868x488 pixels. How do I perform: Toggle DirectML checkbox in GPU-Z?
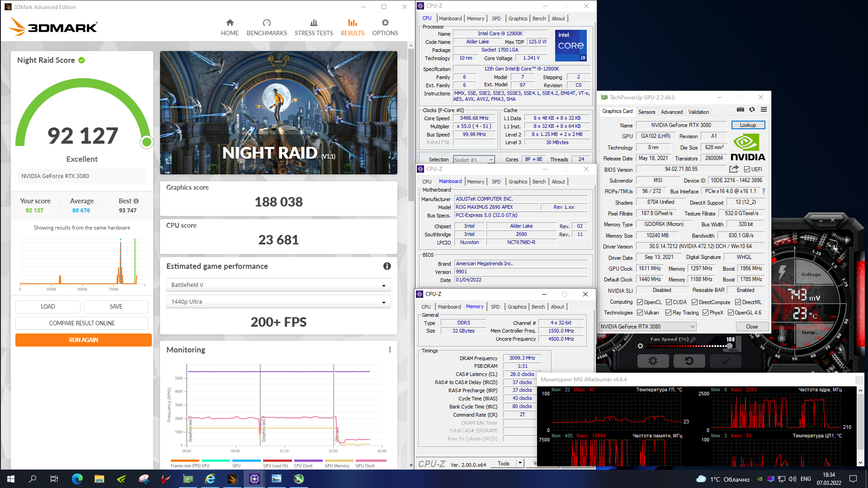point(738,302)
